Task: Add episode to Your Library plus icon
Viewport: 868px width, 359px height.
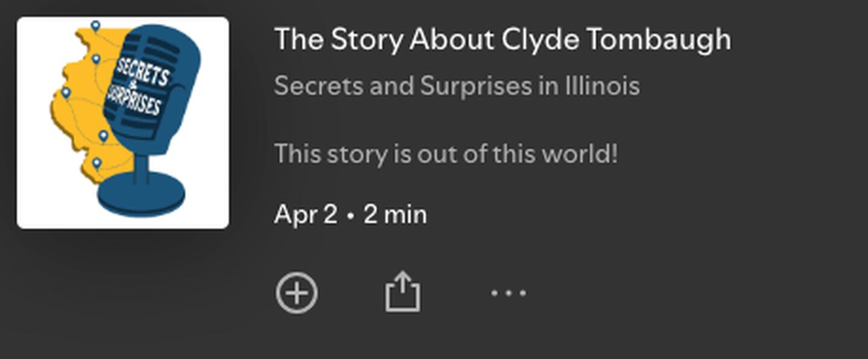Action: click(297, 293)
